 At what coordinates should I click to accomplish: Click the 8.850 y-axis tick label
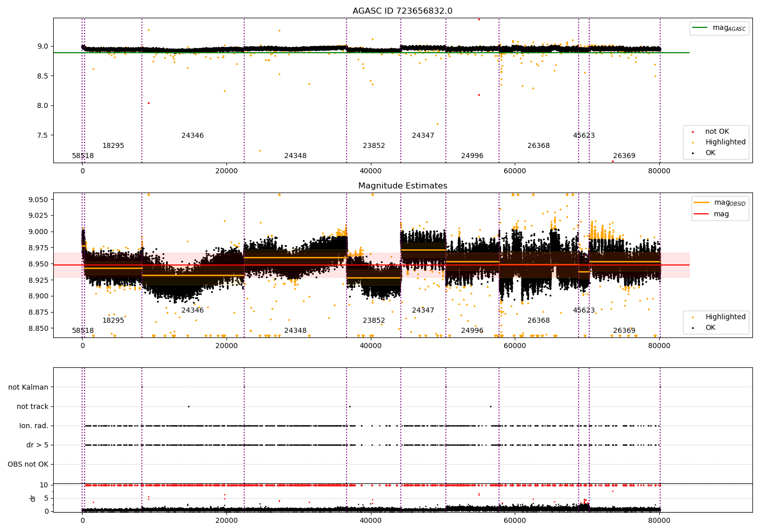tap(38, 328)
